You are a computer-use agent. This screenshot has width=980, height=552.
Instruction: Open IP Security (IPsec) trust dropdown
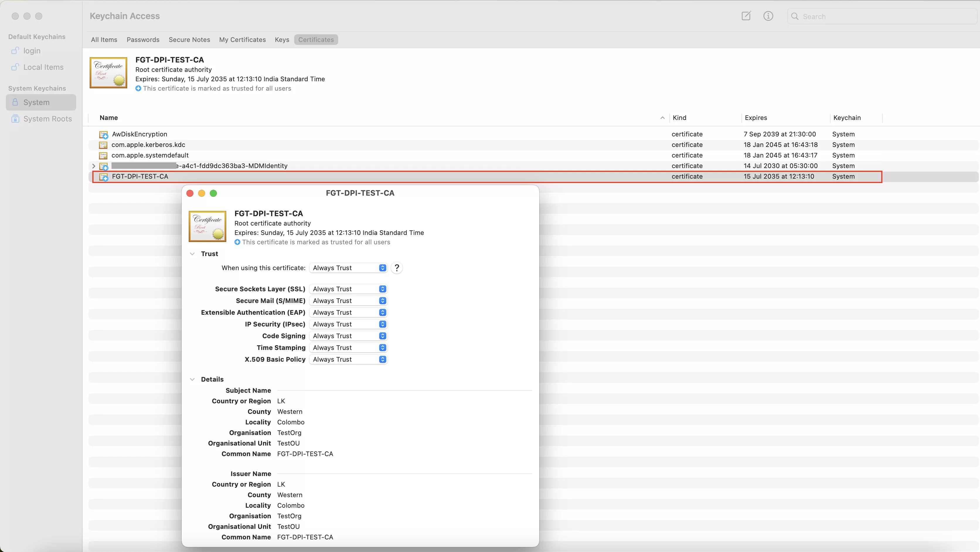tap(348, 324)
